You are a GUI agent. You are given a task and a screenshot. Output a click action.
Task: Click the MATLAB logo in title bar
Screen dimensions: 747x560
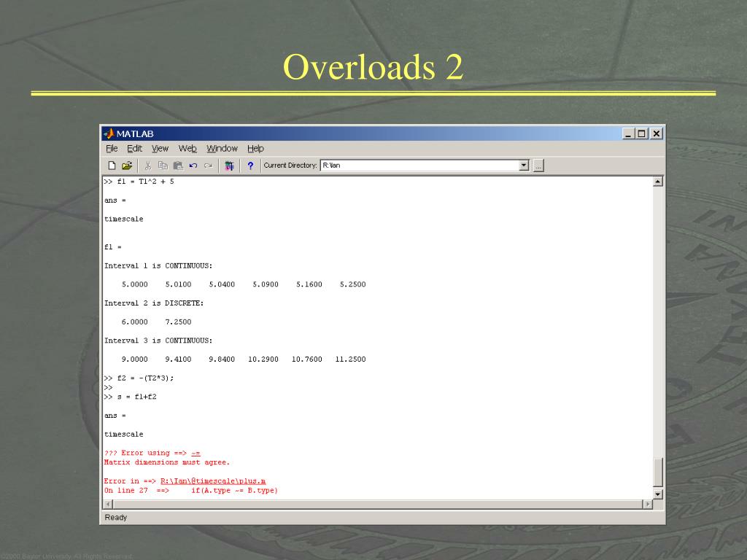(109, 133)
